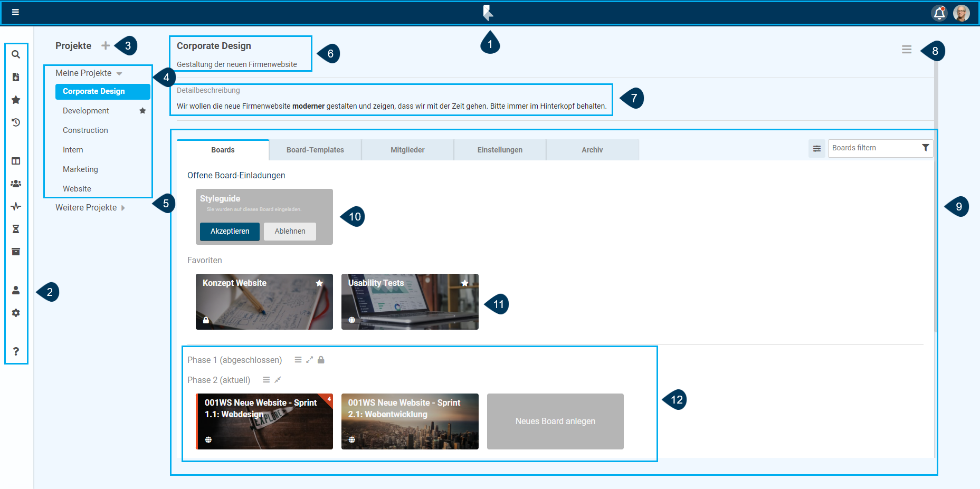Toggle favorite star on Development project

point(142,111)
